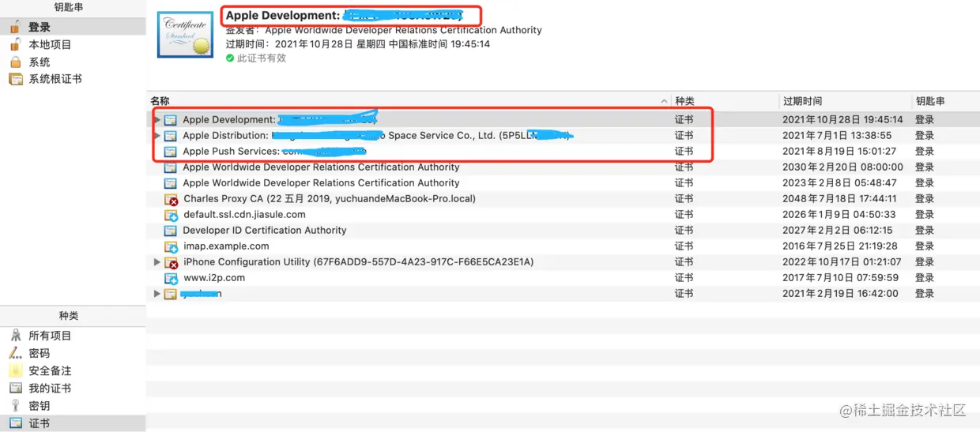Viewport: 980px width, 432px height.
Task: Click the Apple Development certificate icon
Action: pyautogui.click(x=170, y=120)
